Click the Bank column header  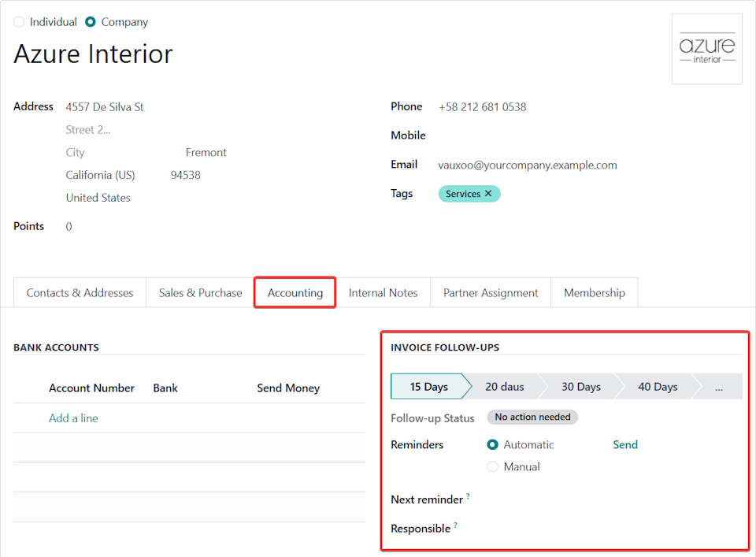[x=165, y=388]
